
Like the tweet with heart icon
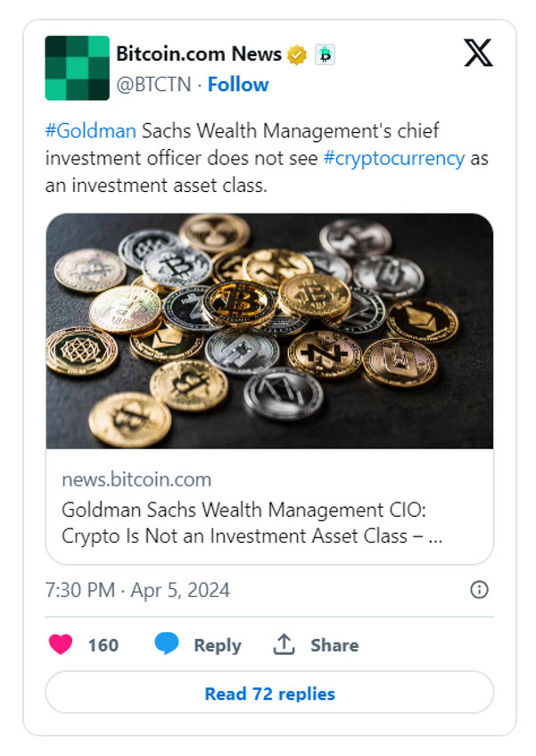point(61,644)
